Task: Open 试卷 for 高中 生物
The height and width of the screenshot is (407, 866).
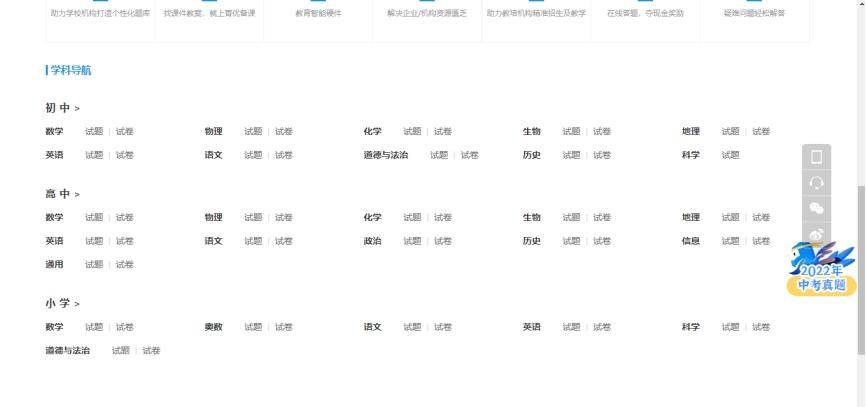Action: pyautogui.click(x=602, y=218)
